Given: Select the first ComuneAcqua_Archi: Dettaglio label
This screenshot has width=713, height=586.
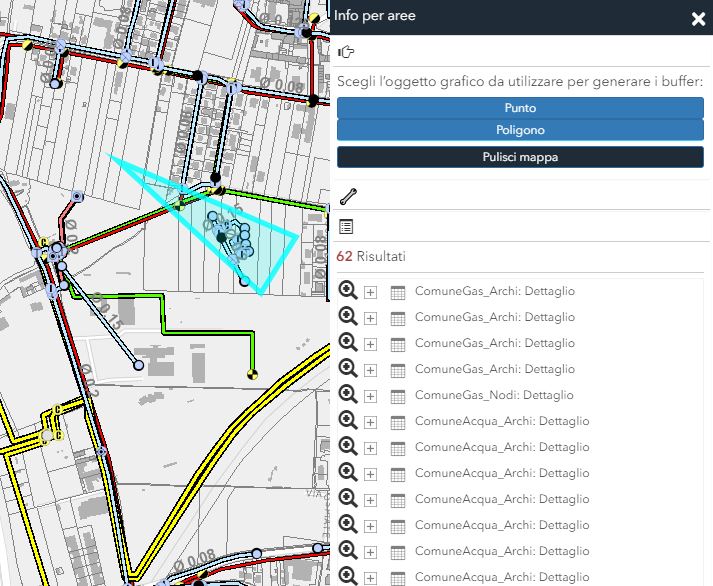Looking at the screenshot, I should (502, 421).
